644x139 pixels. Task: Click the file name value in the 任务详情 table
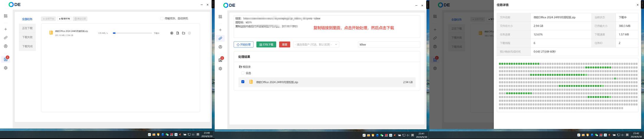pyautogui.click(x=555, y=17)
